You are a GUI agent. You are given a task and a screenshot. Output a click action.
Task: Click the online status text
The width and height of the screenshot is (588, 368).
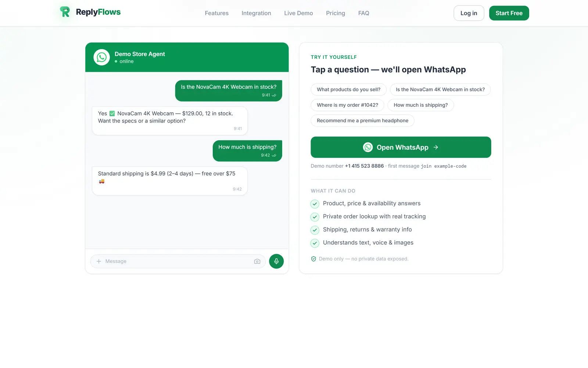click(126, 61)
